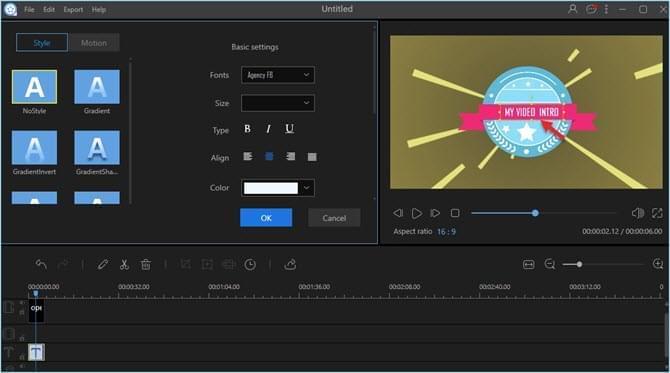Click the undo arrow in timeline toolbar

click(41, 264)
